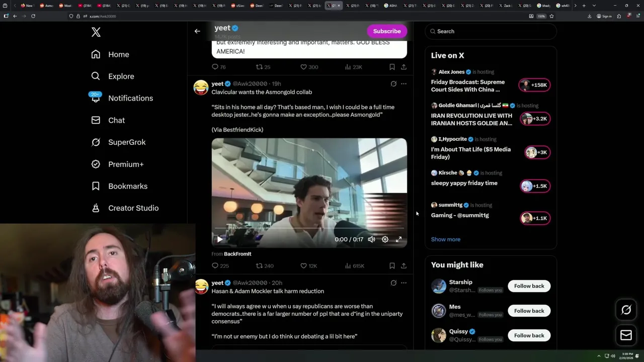The image size is (644, 362).
Task: Open the taskbar clock and date
Action: pos(627,356)
